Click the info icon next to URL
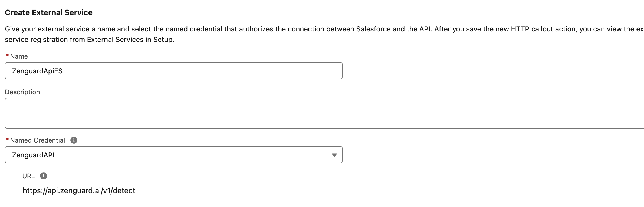The image size is (644, 207). click(44, 176)
